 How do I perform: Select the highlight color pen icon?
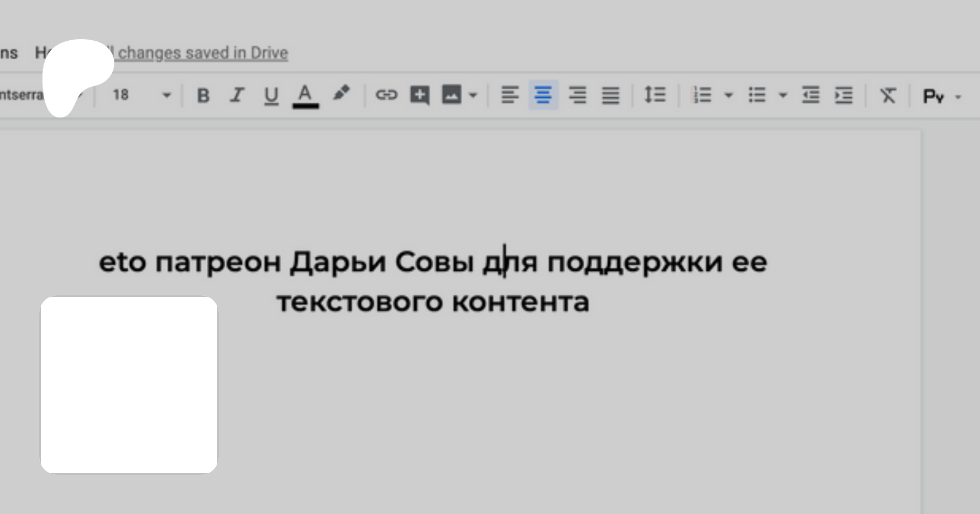[341, 93]
